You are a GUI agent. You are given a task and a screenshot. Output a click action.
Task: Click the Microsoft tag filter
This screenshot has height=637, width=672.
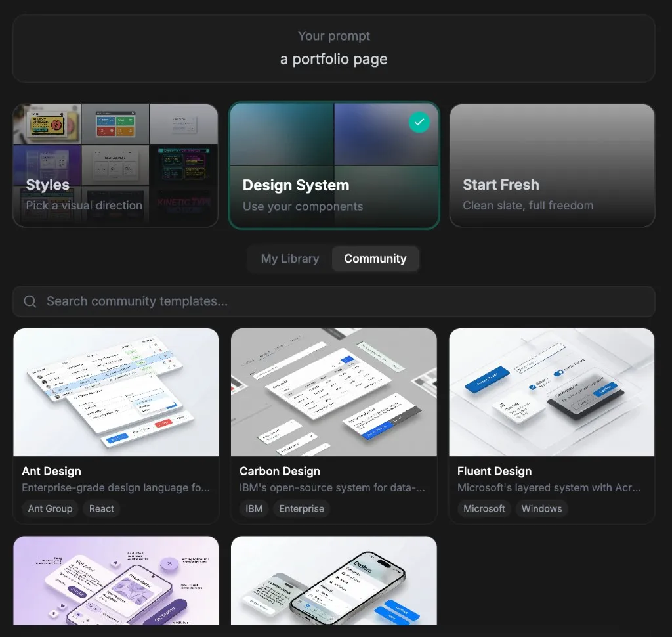point(484,508)
